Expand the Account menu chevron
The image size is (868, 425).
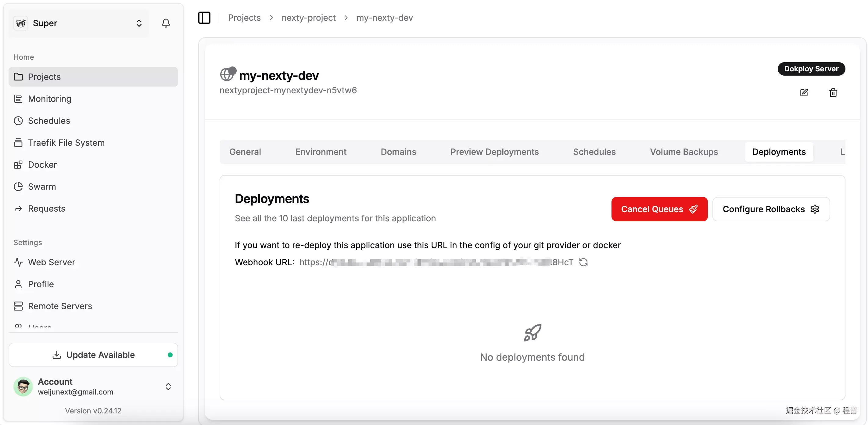[x=168, y=387]
